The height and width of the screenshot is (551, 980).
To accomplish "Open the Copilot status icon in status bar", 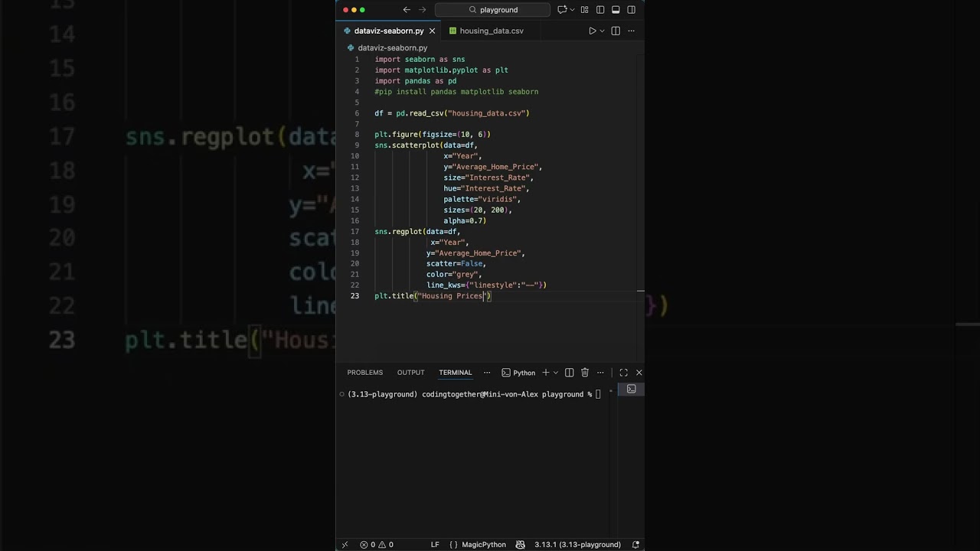I will coord(521,545).
